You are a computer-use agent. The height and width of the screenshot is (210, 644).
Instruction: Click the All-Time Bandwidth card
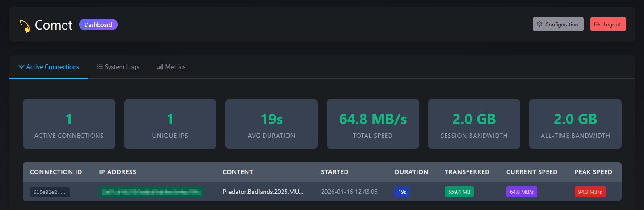575,124
